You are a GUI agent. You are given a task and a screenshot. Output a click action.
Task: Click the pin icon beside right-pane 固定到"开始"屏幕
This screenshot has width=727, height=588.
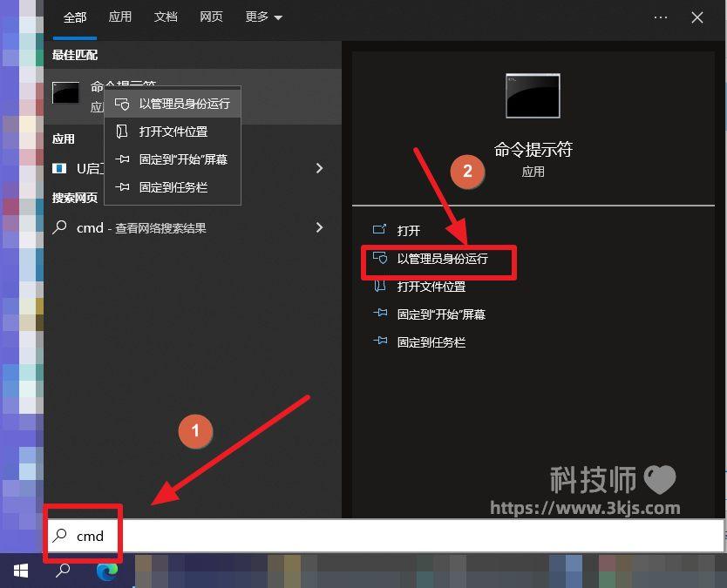click(x=380, y=314)
